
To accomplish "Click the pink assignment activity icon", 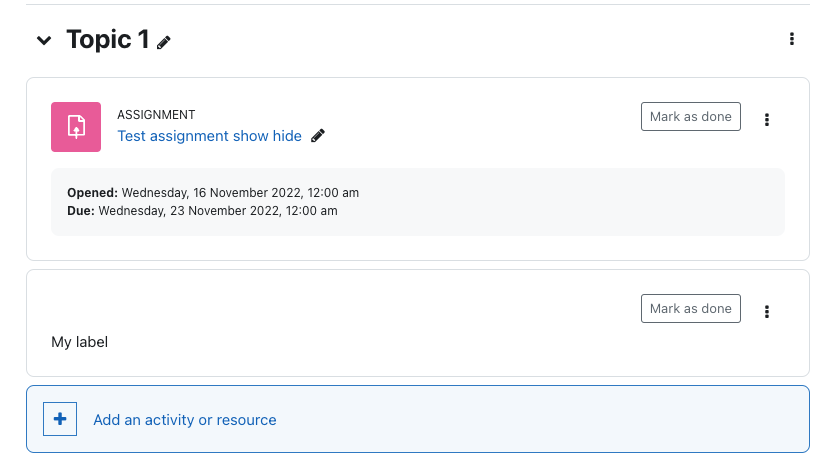I will [76, 127].
